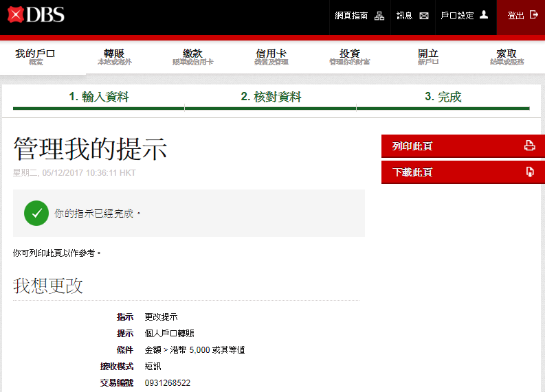The height and width of the screenshot is (392, 545).
Task: Open the 信用卡 credit card menu
Action: click(271, 57)
